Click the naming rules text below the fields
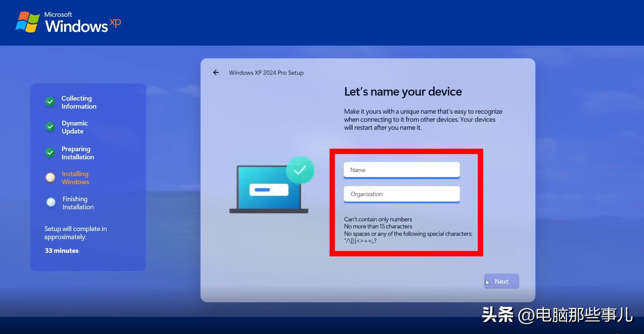644x334 pixels. point(408,230)
